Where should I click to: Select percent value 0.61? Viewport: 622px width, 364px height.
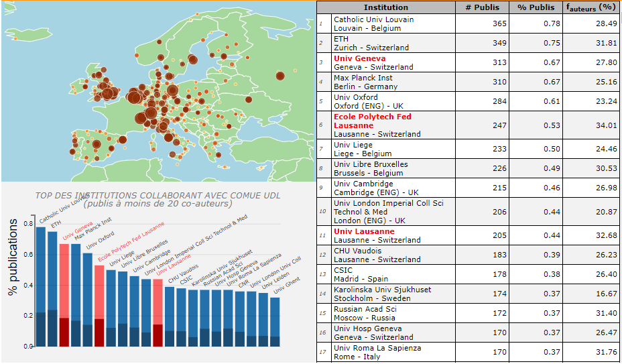tap(552, 101)
